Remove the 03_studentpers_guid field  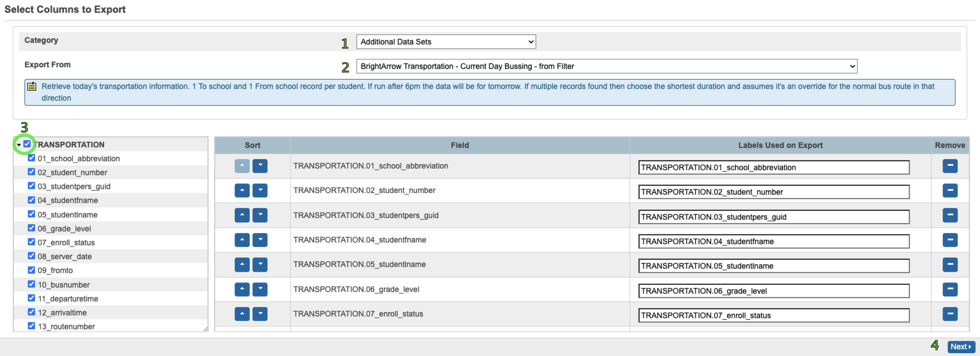[x=950, y=215]
